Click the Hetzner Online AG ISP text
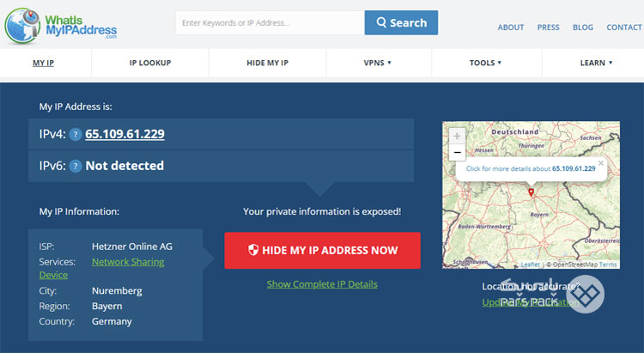This screenshot has width=644, height=353. point(132,246)
